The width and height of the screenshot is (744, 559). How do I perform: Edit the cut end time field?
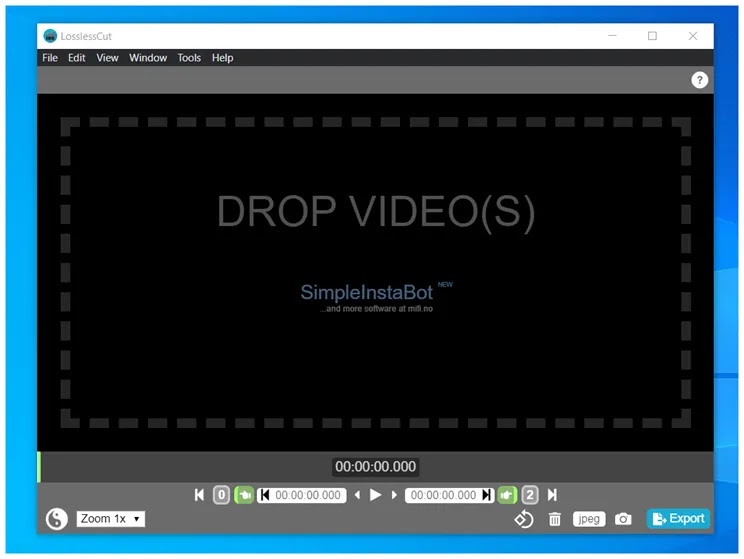point(443,495)
